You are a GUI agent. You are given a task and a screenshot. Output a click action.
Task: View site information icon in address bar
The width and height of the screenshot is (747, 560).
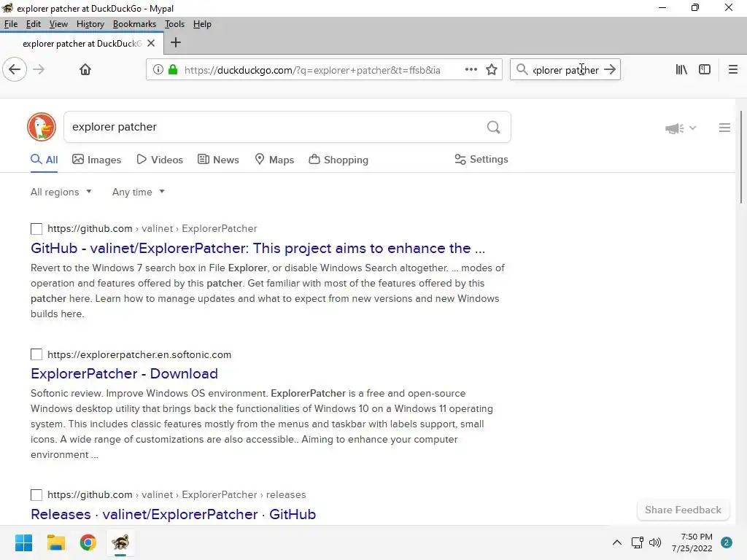(x=158, y=69)
